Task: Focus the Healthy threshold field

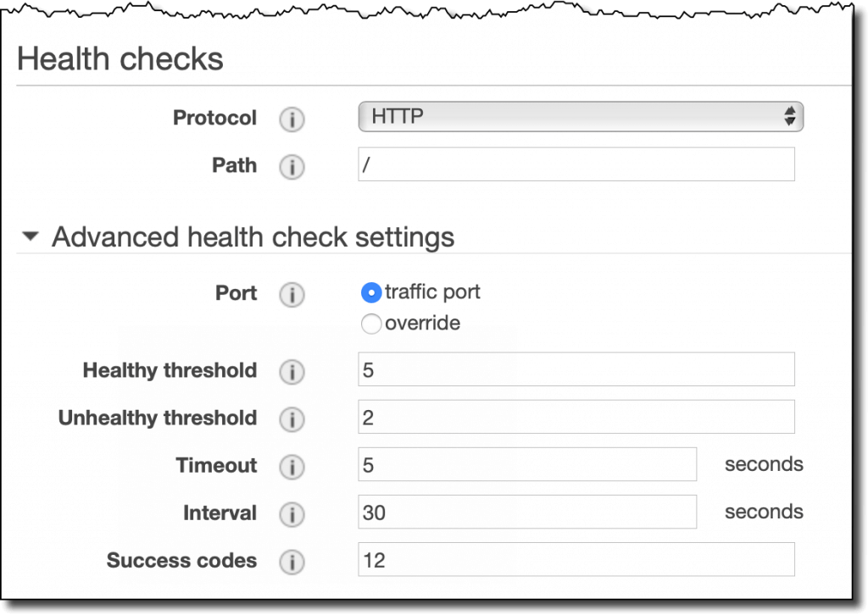Action: click(576, 369)
